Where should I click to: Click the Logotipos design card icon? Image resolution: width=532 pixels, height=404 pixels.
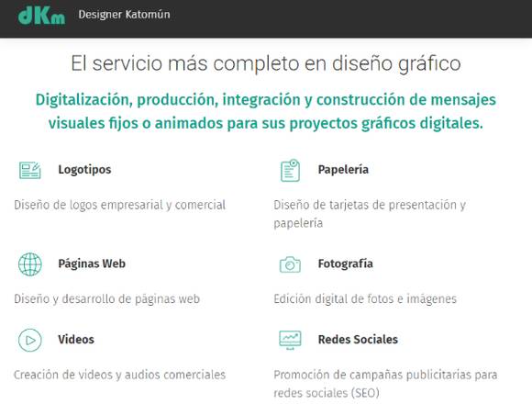click(x=30, y=171)
